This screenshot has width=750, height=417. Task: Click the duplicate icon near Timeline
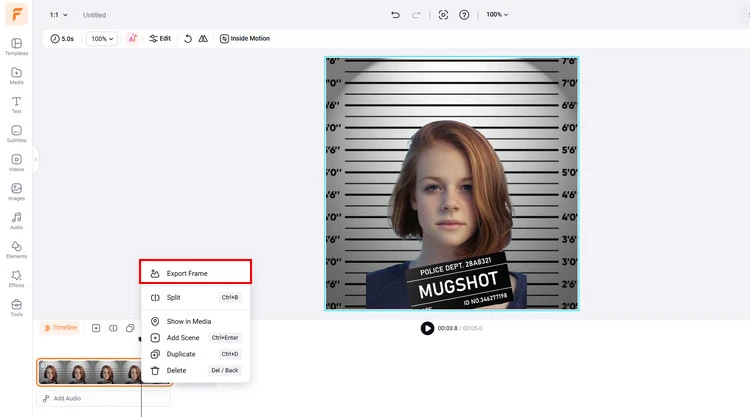click(x=130, y=328)
